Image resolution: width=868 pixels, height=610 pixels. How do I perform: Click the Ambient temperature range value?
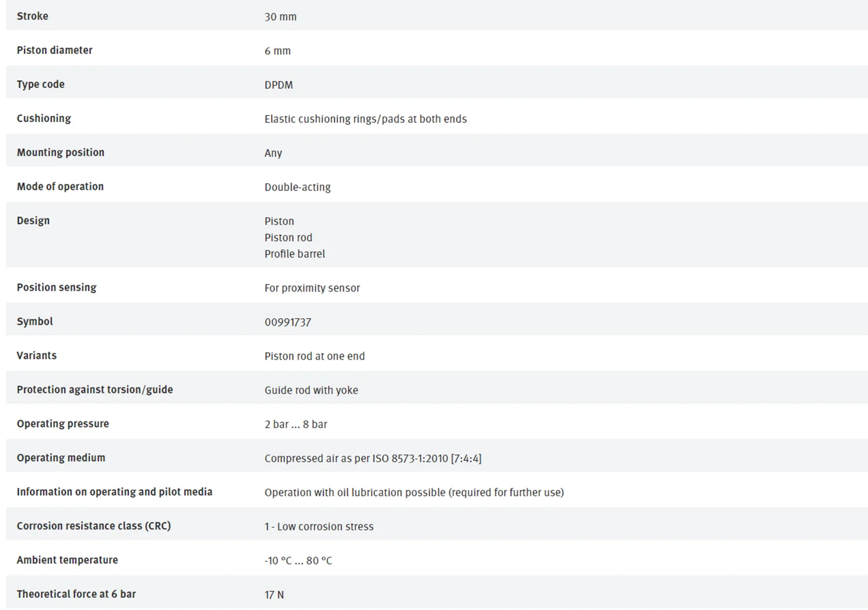(298, 561)
